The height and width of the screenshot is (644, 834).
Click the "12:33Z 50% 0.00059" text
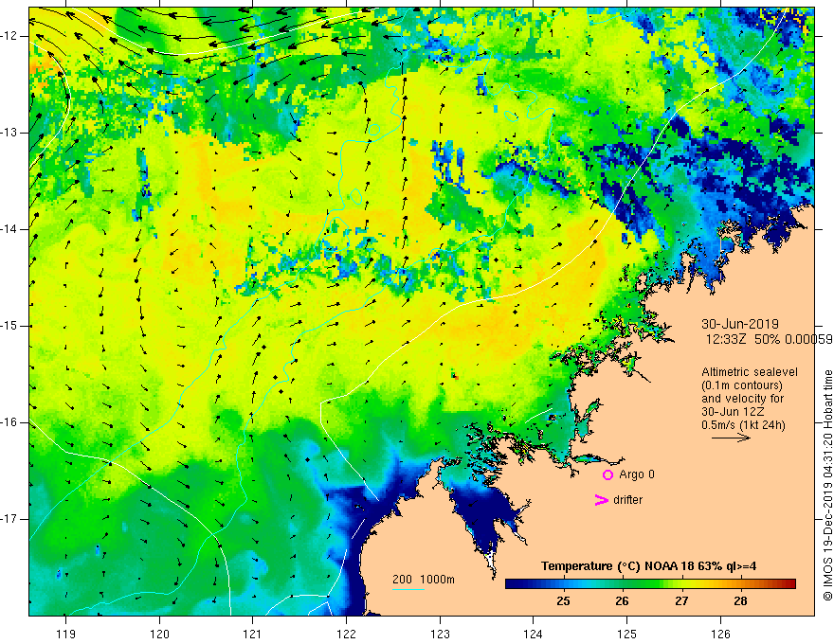769,339
